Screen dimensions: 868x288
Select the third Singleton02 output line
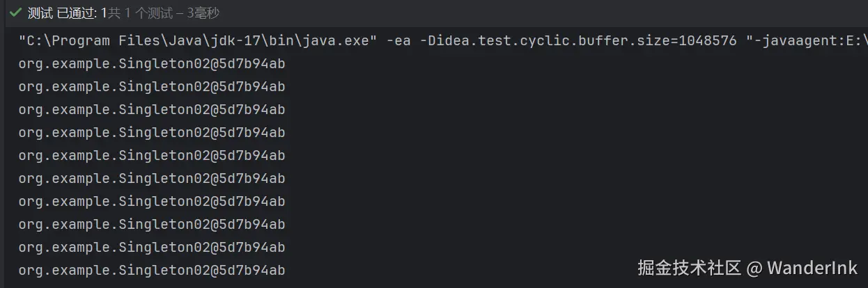point(152,110)
